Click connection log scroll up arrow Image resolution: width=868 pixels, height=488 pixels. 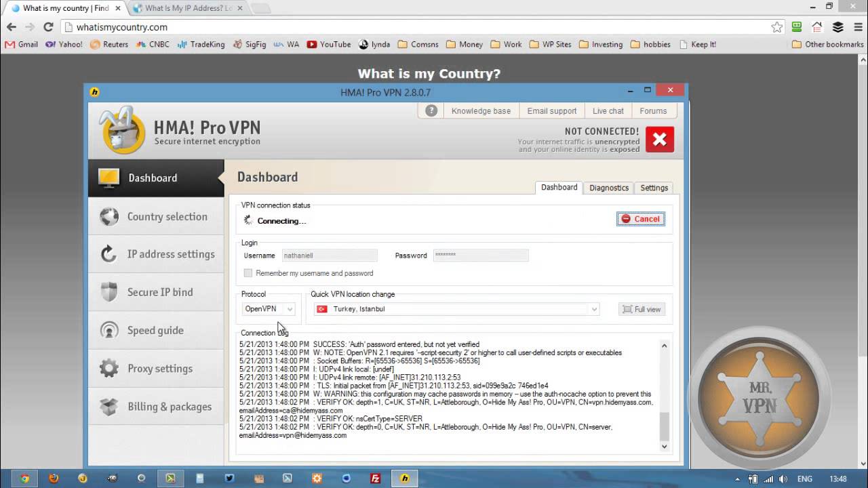[x=664, y=346]
